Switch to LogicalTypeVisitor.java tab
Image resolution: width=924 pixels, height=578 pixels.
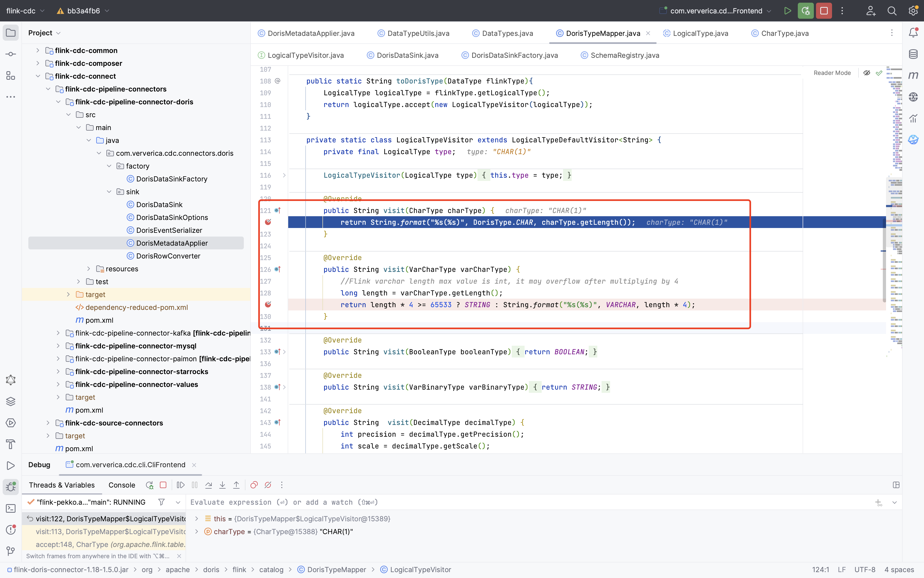[x=301, y=55]
